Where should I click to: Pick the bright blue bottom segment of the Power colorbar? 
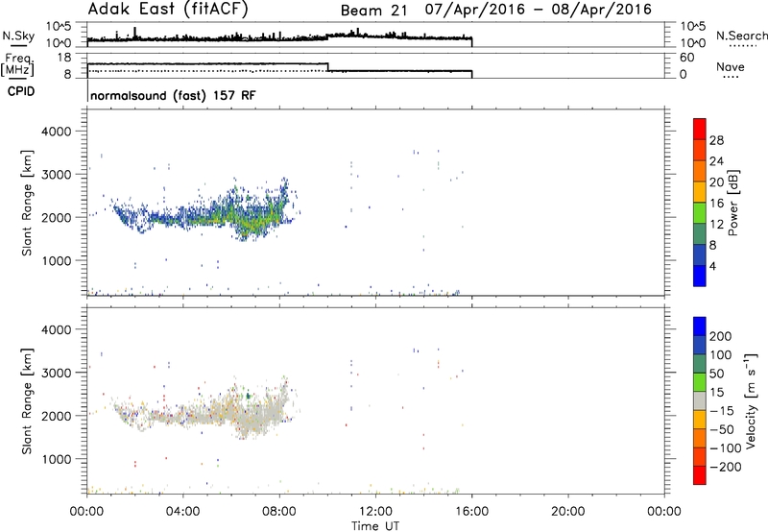[x=700, y=276]
